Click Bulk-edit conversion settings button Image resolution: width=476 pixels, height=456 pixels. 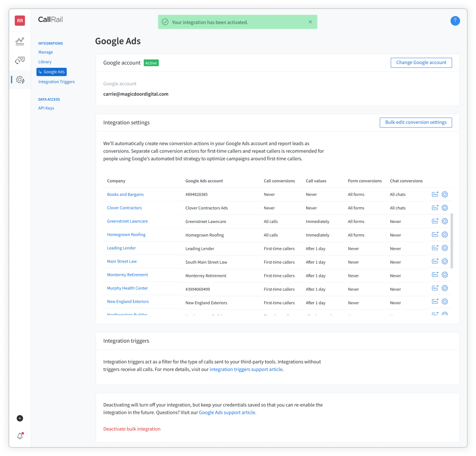416,123
